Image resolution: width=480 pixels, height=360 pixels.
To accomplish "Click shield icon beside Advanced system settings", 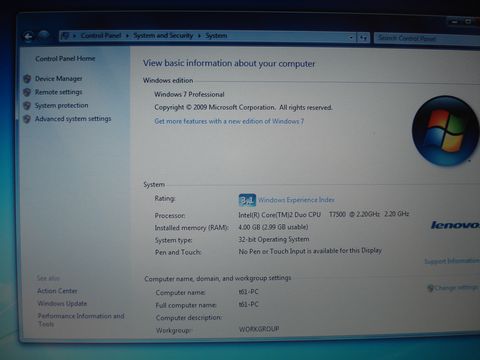I will (27, 119).
